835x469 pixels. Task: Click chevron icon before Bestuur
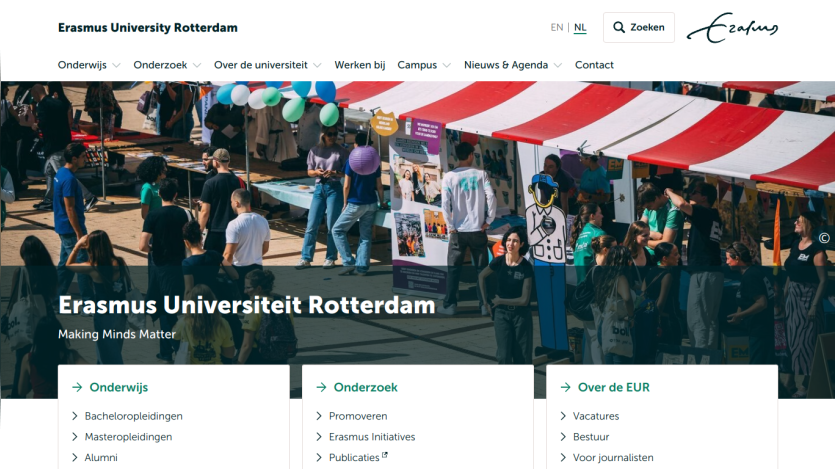click(x=563, y=437)
